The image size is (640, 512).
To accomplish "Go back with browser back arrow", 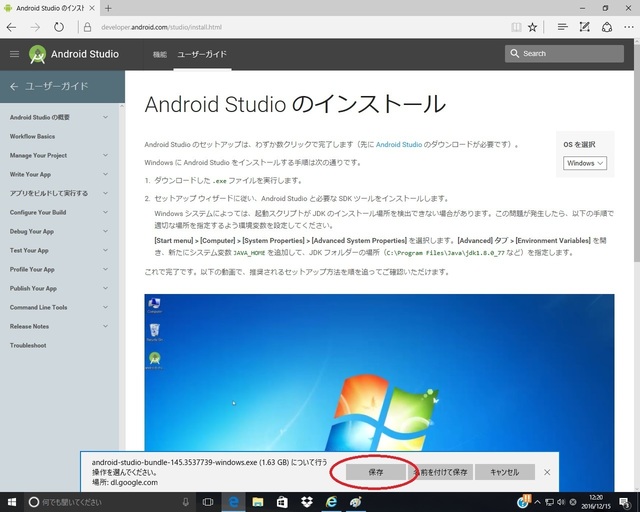I will [x=11, y=27].
